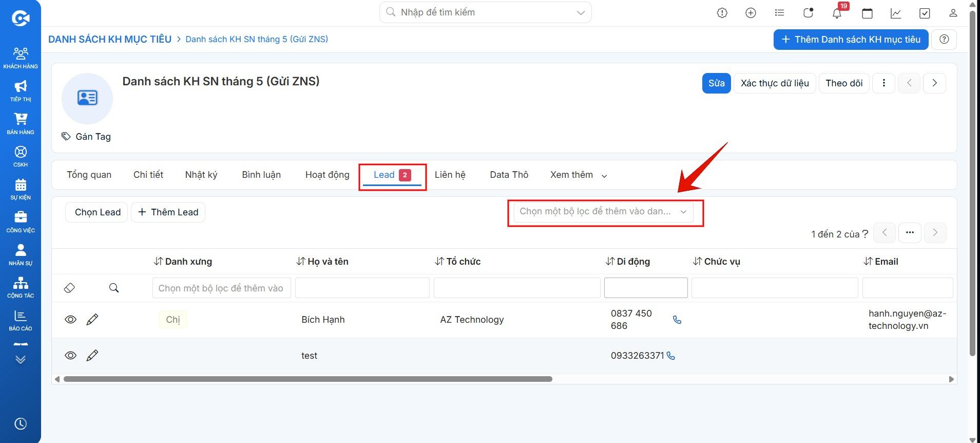The image size is (980, 443).
Task: Open the alert exclamation icon in header
Action: point(722,13)
